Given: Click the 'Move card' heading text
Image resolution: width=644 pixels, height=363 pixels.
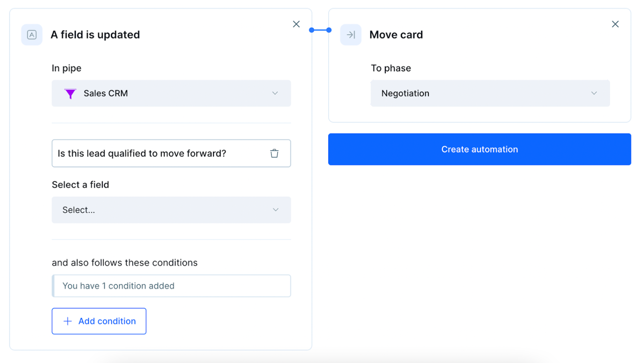Looking at the screenshot, I should pyautogui.click(x=396, y=35).
